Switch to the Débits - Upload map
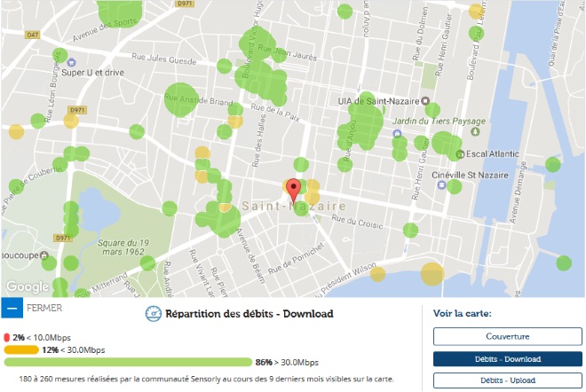Viewport: 586px width, 392px height. [x=508, y=380]
